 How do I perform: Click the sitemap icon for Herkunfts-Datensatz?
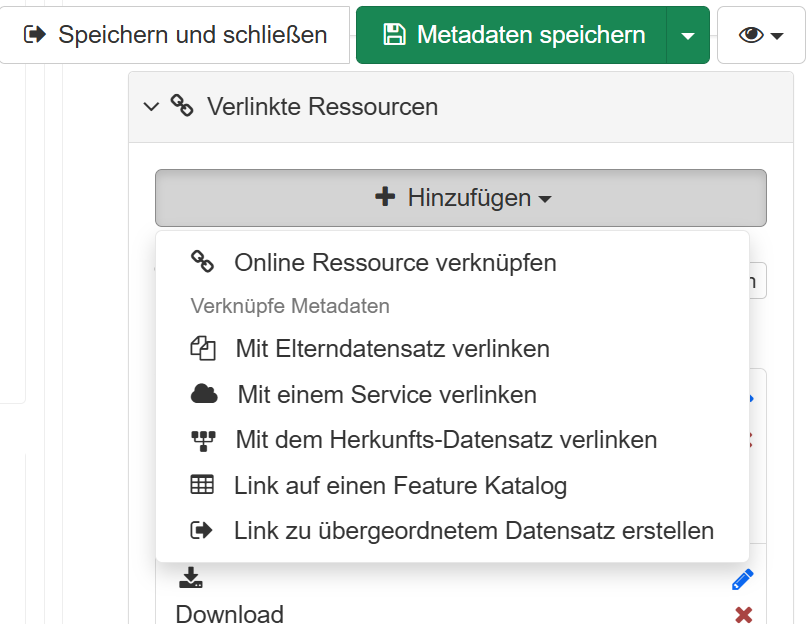click(x=203, y=440)
